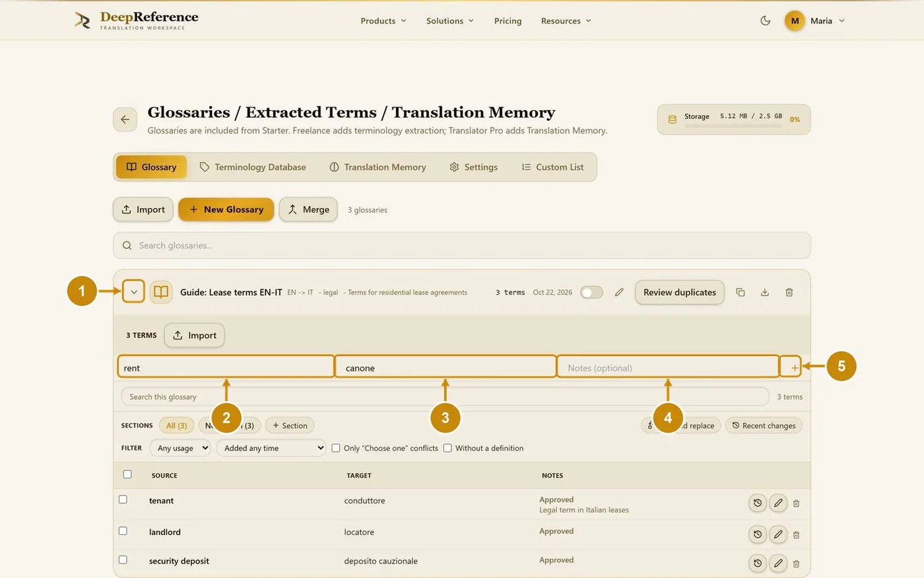Expand the Solutions menu
The width and height of the screenshot is (924, 578).
click(450, 20)
